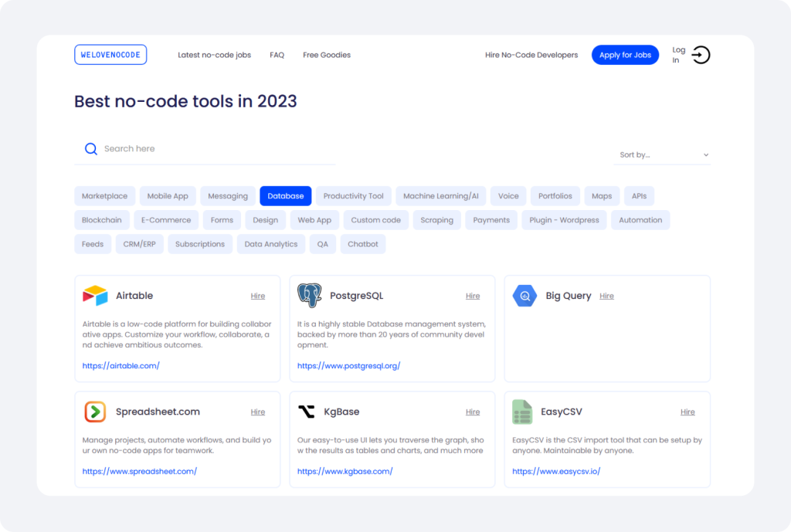Click the Apply for Jobs button

click(x=626, y=55)
